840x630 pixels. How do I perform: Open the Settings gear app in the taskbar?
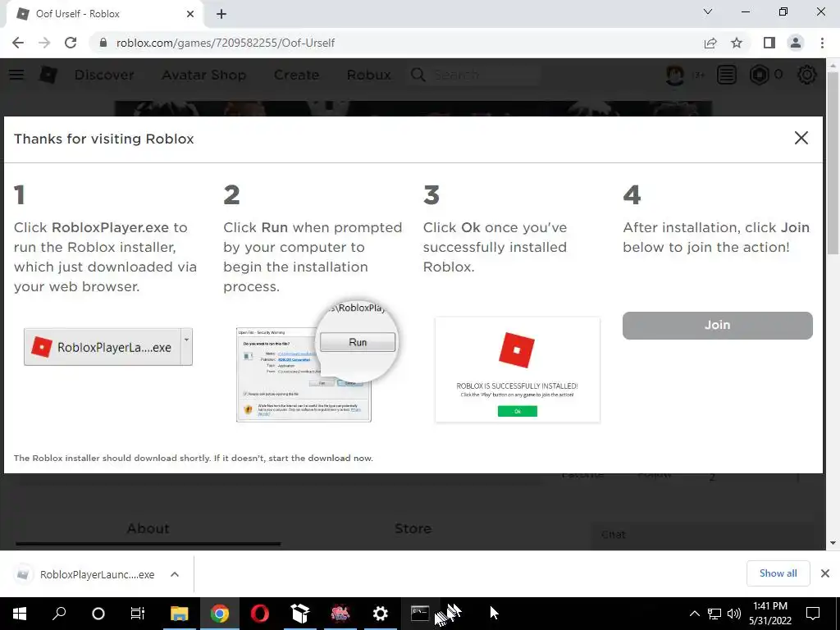point(380,614)
